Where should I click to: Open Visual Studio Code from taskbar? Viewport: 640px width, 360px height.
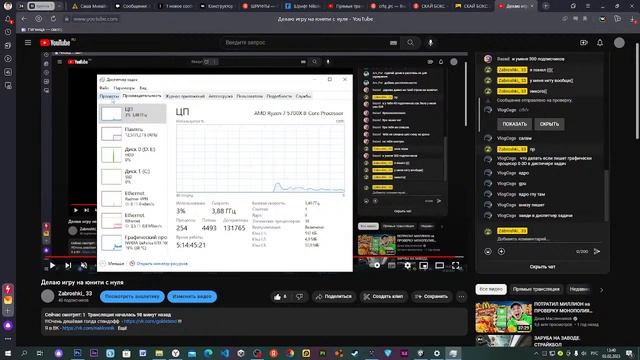224,353
